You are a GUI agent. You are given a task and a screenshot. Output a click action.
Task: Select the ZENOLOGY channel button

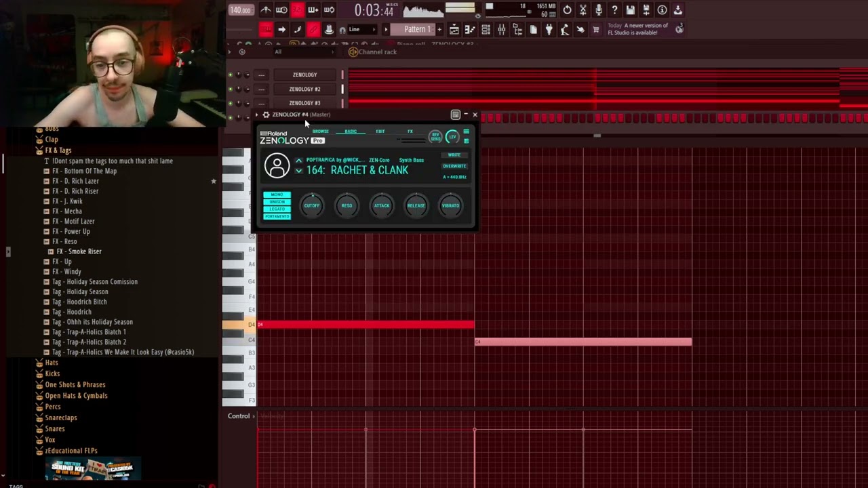(x=304, y=75)
